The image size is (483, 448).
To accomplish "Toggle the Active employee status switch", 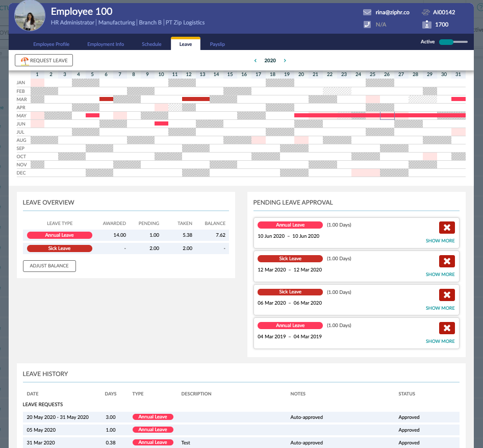I will [453, 42].
